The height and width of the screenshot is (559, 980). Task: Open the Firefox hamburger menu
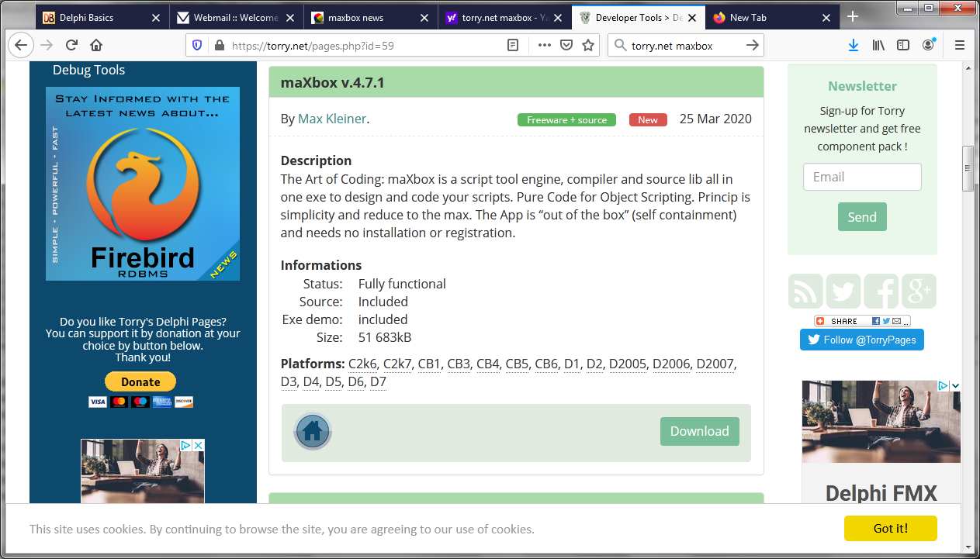coord(960,45)
